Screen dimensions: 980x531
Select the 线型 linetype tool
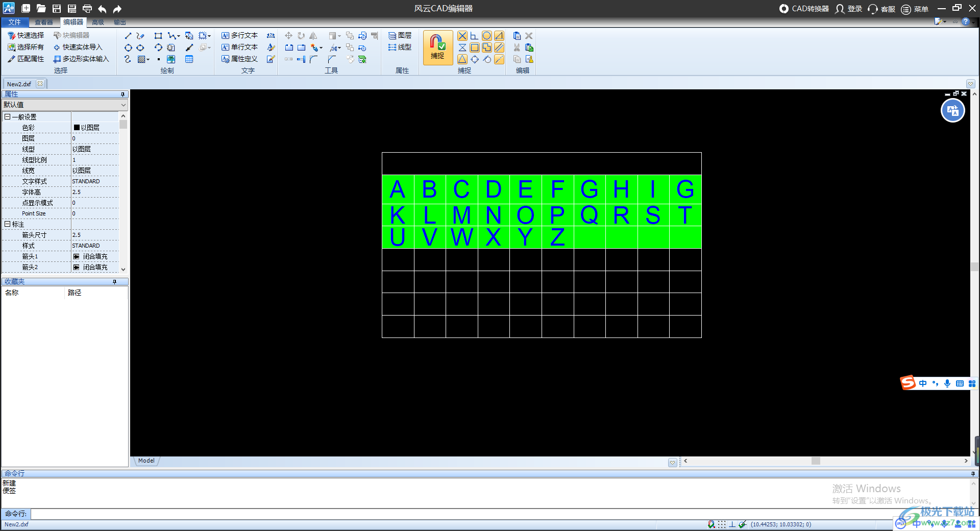click(x=400, y=47)
